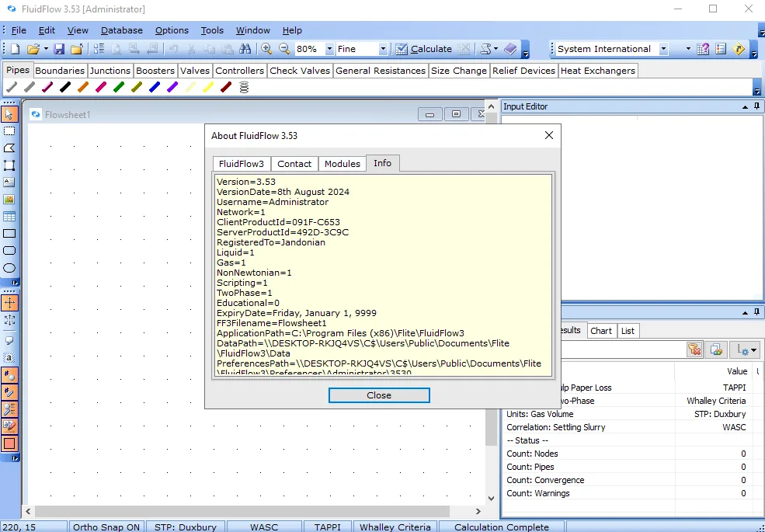Click the Close button in About dialog
Screen dimensions: 765x532
(379, 395)
